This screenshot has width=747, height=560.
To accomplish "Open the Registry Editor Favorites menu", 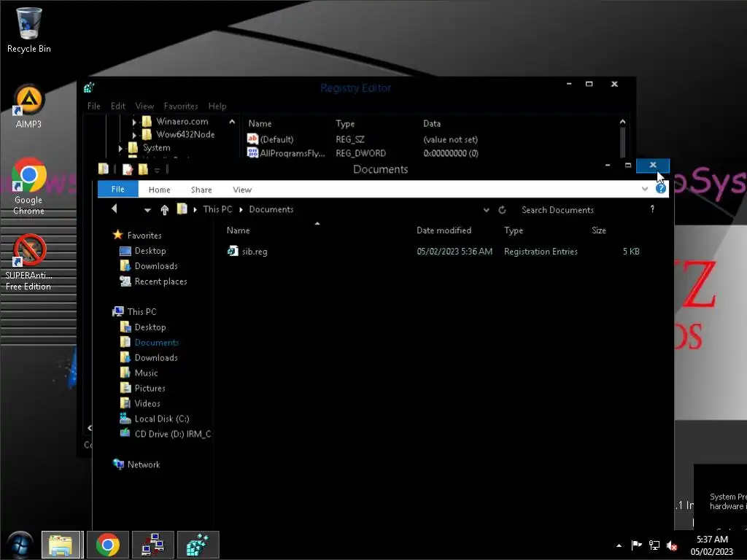I will point(181,106).
